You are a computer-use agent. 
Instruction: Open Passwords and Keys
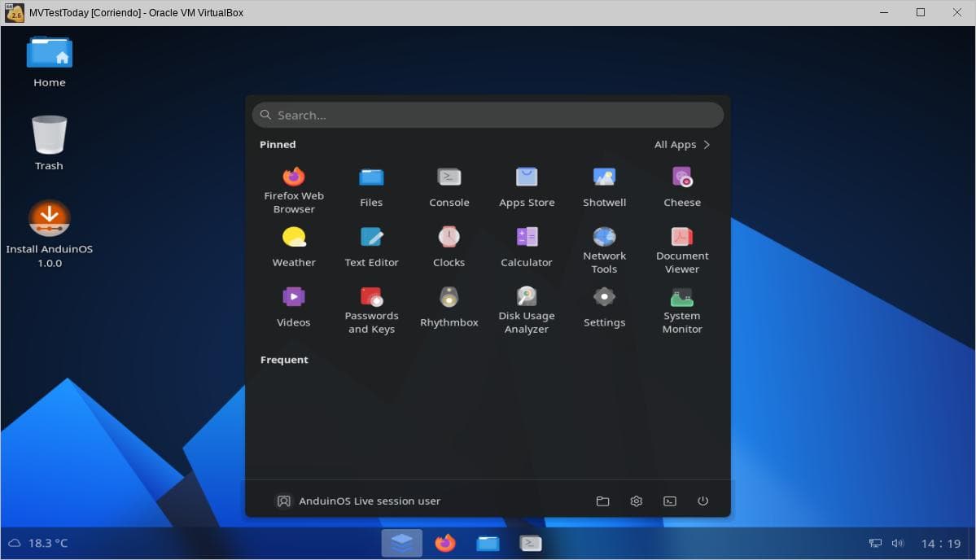(x=371, y=310)
